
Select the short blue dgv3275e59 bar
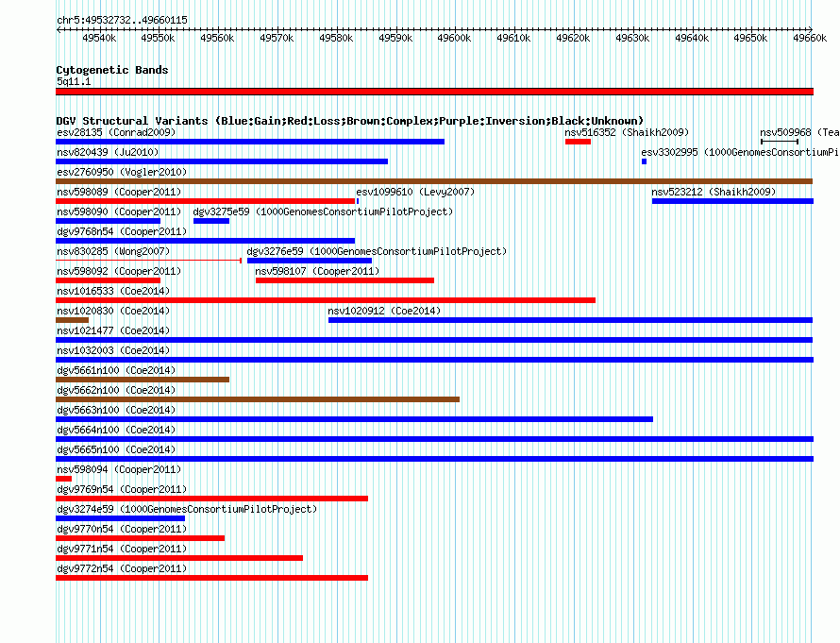coord(211,221)
